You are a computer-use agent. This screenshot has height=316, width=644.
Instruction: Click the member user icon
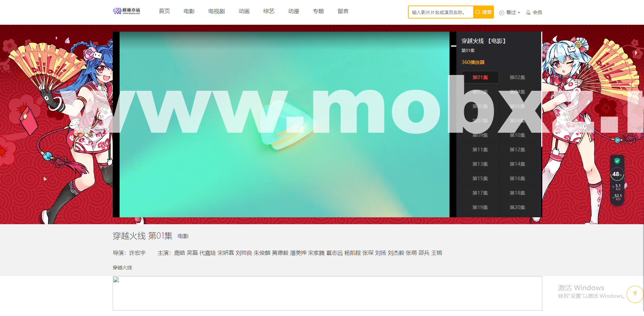click(528, 12)
